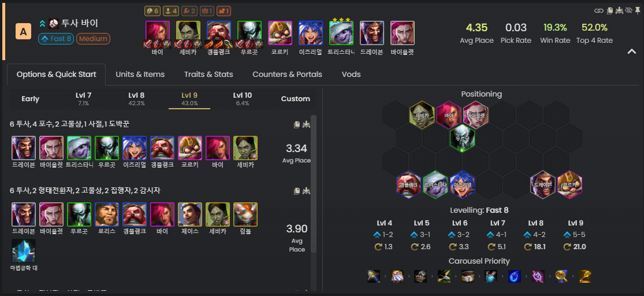This screenshot has height=296, width=644.
Task: Copy team code using top-right document icon
Action: [610, 10]
